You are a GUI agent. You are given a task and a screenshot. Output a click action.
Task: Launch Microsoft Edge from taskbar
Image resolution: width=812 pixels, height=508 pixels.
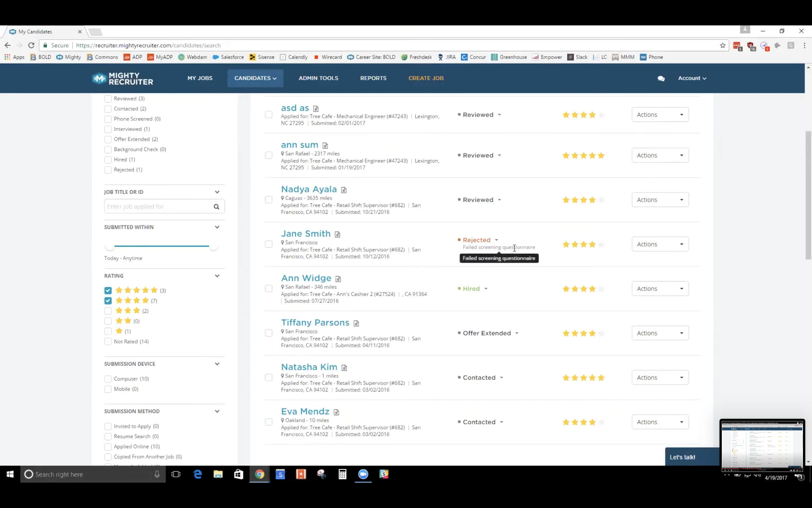(x=198, y=474)
